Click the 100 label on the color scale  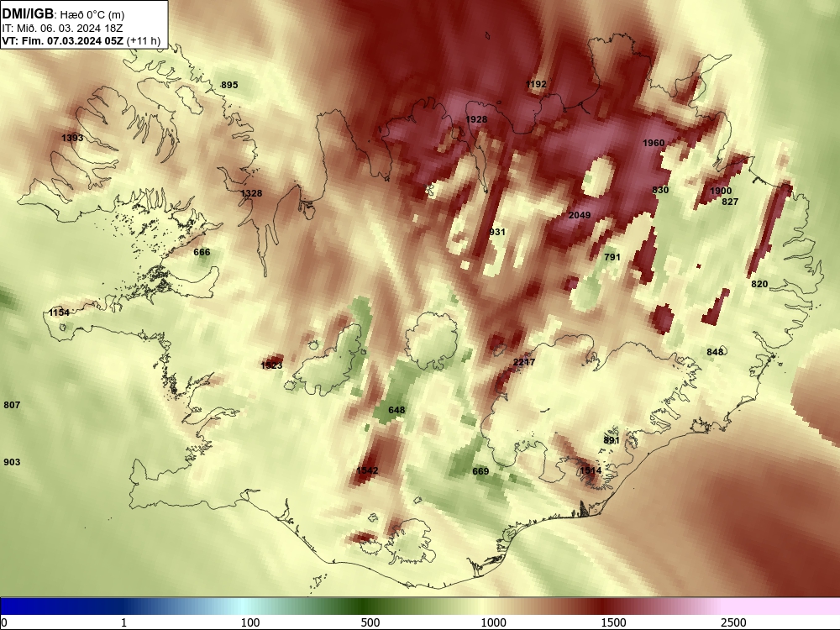[x=250, y=622]
